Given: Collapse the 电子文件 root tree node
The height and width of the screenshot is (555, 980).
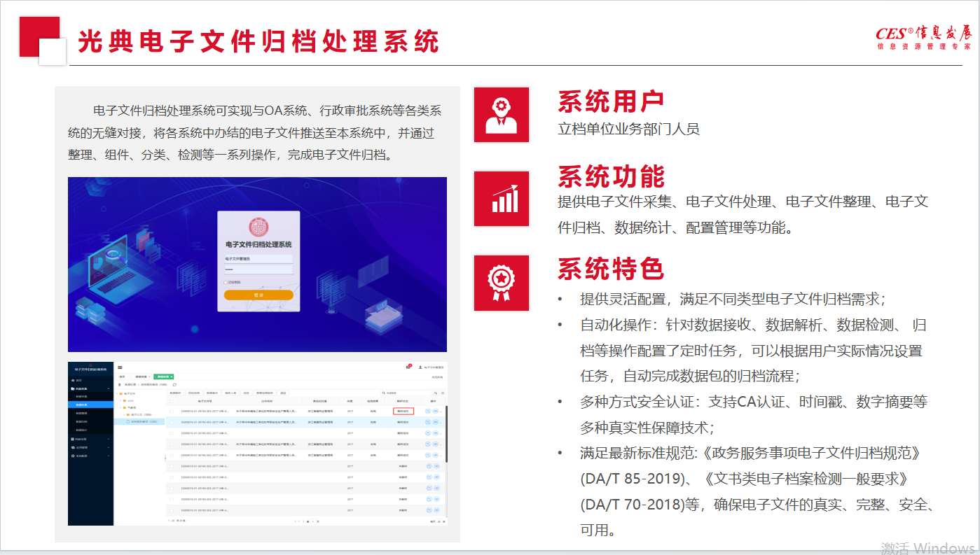Looking at the screenshot, I should tap(117, 393).
